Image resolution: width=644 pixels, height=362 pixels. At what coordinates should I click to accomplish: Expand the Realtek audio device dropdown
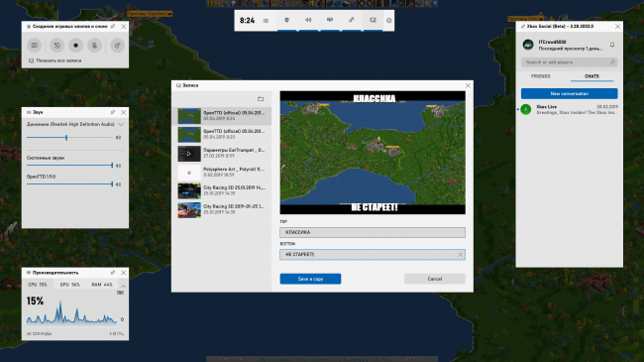pyautogui.click(x=121, y=124)
